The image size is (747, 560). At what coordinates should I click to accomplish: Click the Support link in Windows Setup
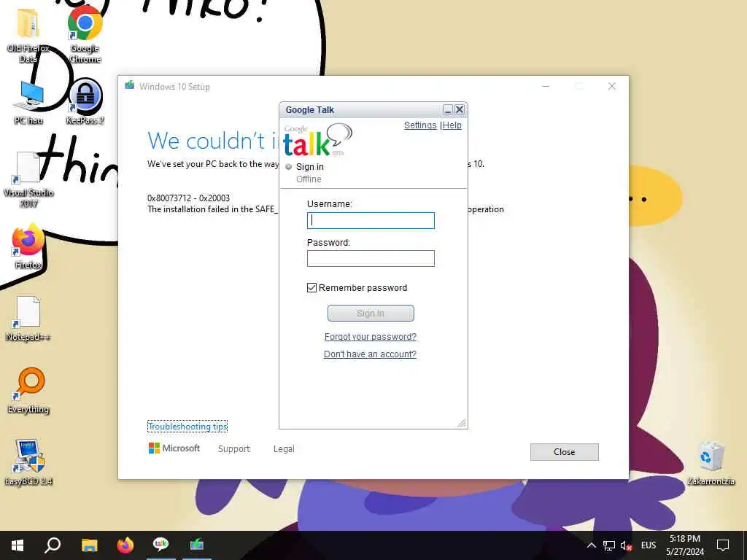click(x=234, y=448)
